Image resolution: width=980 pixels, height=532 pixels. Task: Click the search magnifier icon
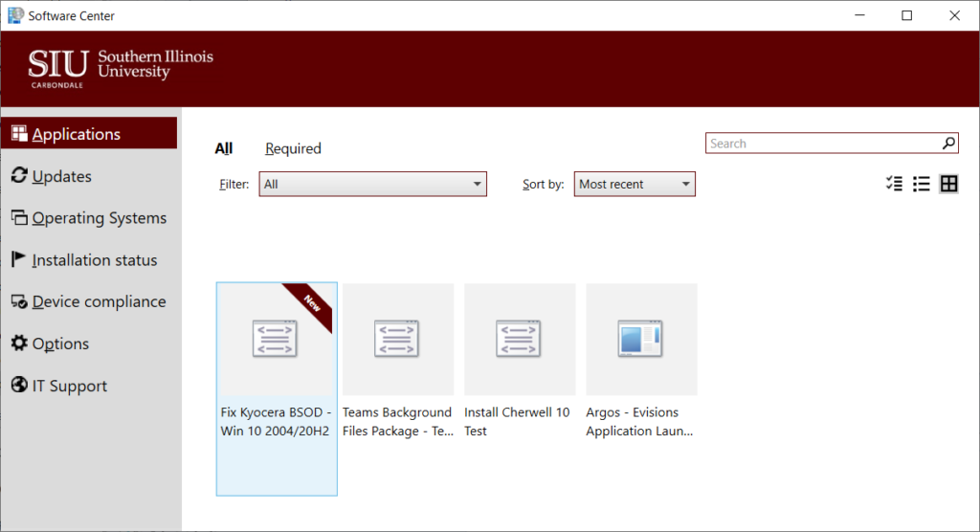[948, 144]
